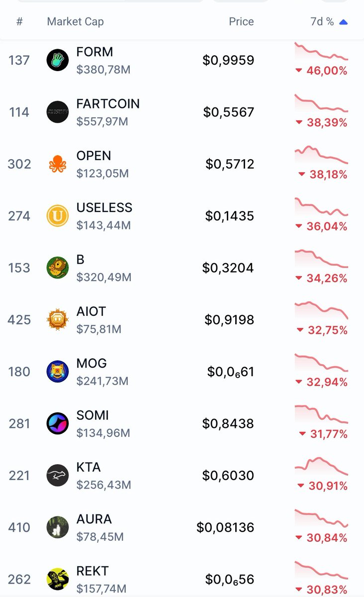The image size is (364, 597).
Task: Select the USELESS gold coin icon
Action: pos(57,216)
